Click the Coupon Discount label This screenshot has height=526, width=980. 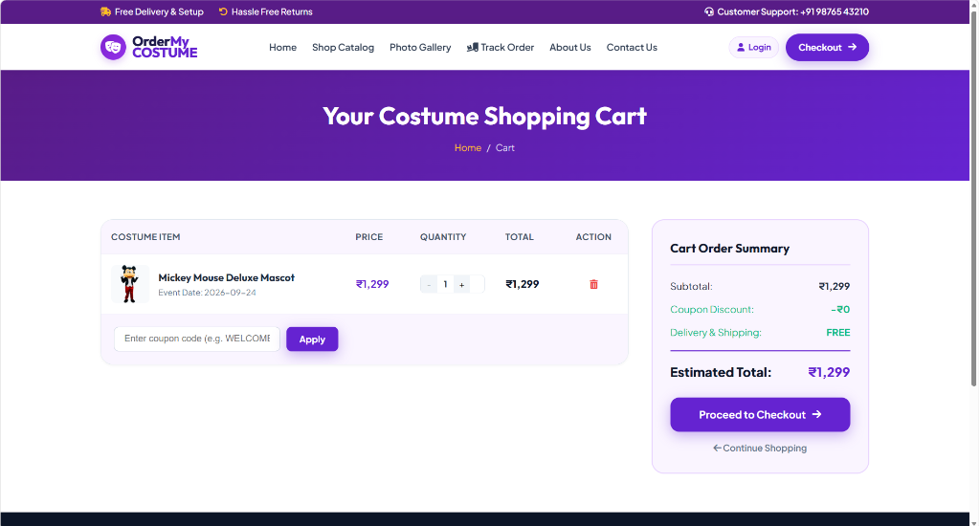(712, 309)
